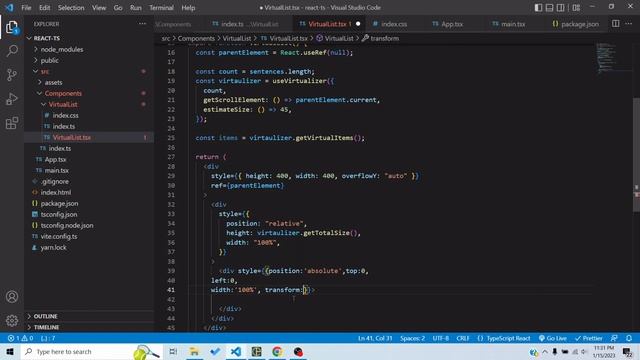Screen dimensions: 640x360
Task: Open the Edit menu
Action: pos(44,8)
